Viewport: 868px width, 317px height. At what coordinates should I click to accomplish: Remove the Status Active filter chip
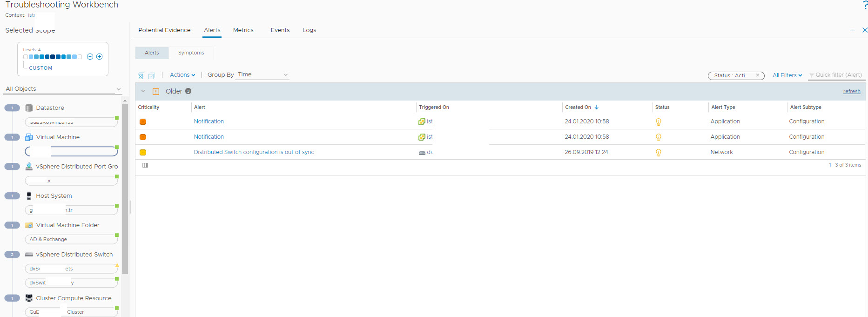tap(757, 75)
